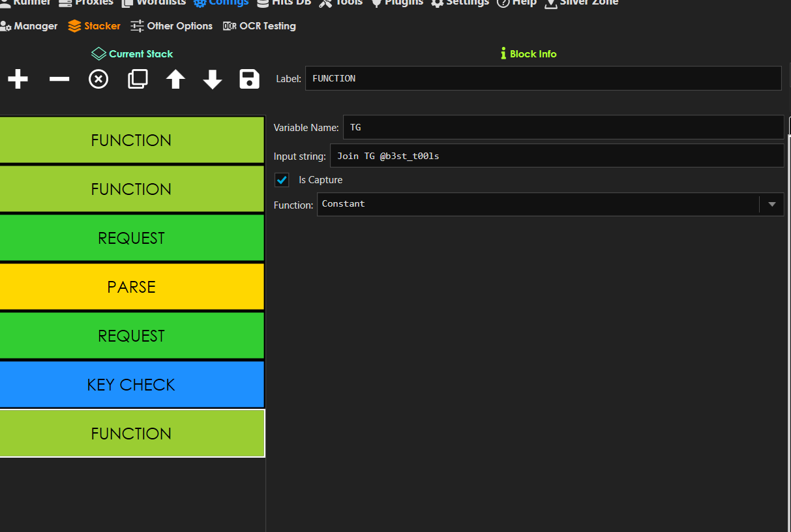Uncheck the Is Capture checkbox
This screenshot has width=791, height=532.
pos(282,180)
